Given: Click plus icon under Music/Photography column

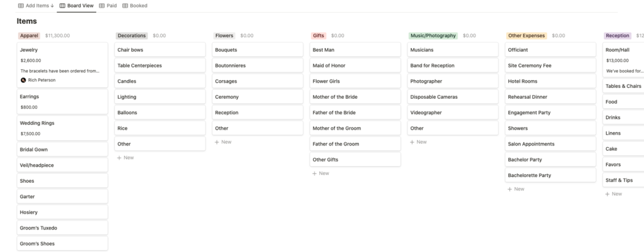Looking at the screenshot, I should coord(413,142).
